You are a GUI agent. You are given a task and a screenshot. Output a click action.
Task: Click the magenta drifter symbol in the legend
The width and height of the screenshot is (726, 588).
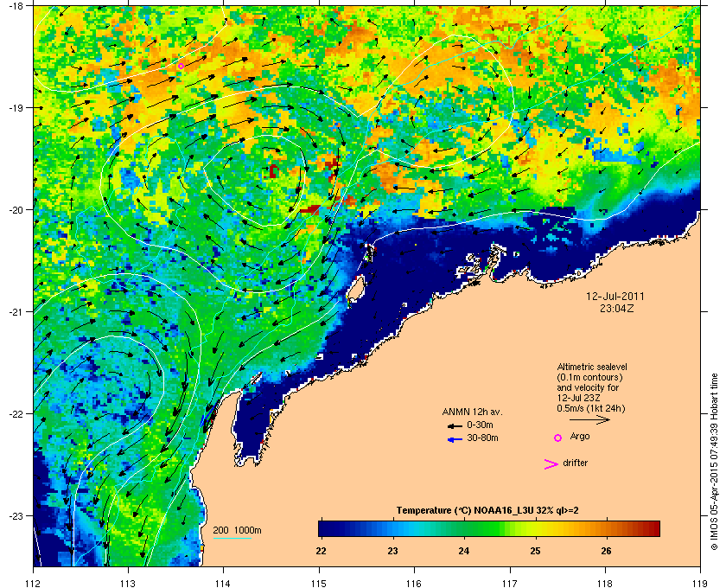tap(551, 464)
